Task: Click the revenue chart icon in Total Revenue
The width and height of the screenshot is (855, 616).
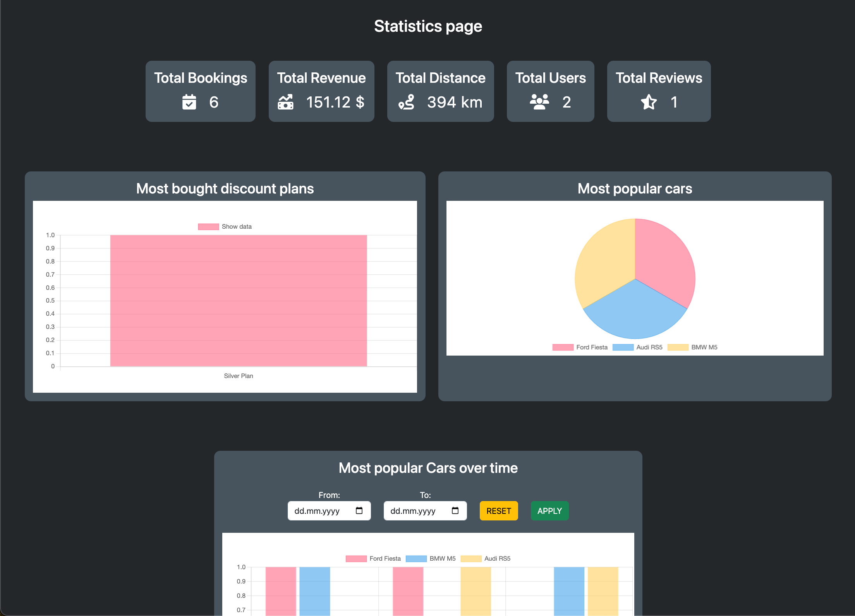Action: pos(286,102)
